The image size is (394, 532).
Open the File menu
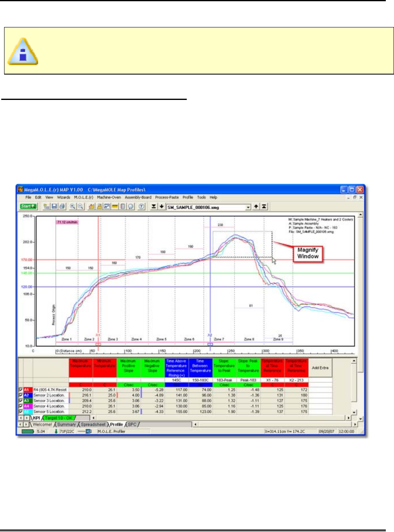[x=28, y=197]
